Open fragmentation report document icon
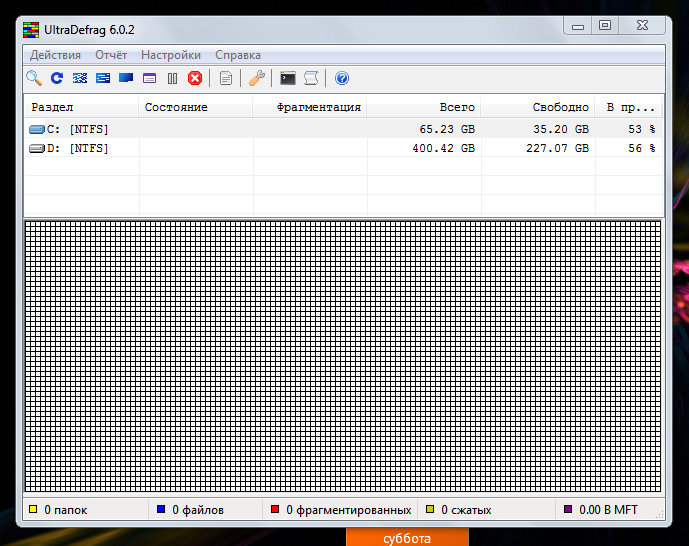 pos(226,78)
